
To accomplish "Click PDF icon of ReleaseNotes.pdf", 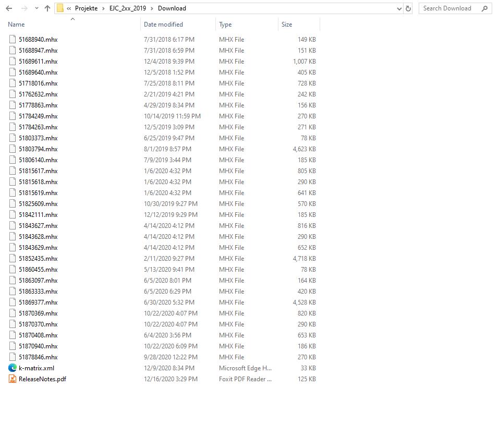I will [x=13, y=379].
